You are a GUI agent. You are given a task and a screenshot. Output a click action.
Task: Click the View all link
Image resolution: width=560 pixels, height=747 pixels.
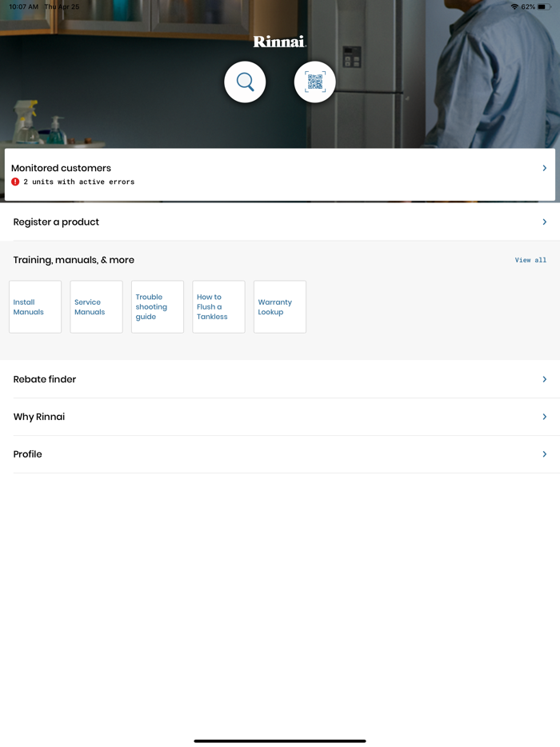pos(530,260)
